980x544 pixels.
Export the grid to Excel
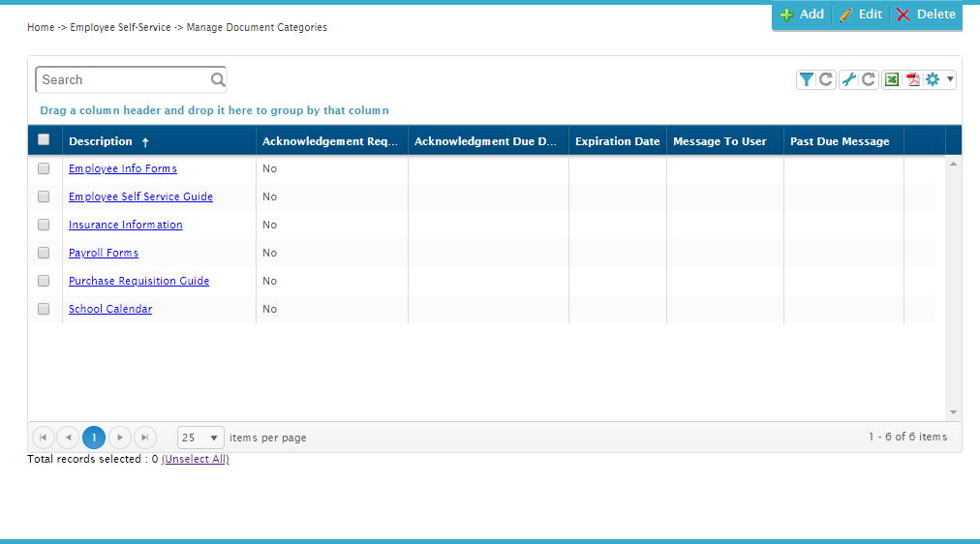(x=892, y=79)
